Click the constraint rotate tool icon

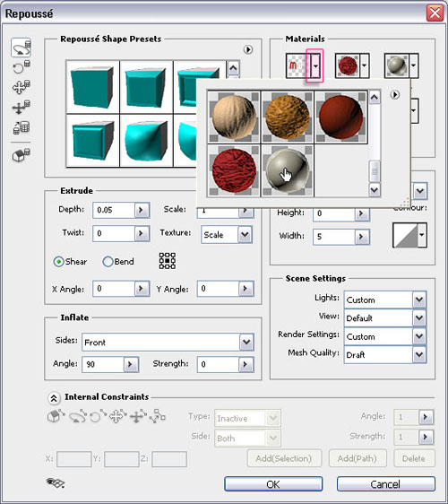pos(78,416)
